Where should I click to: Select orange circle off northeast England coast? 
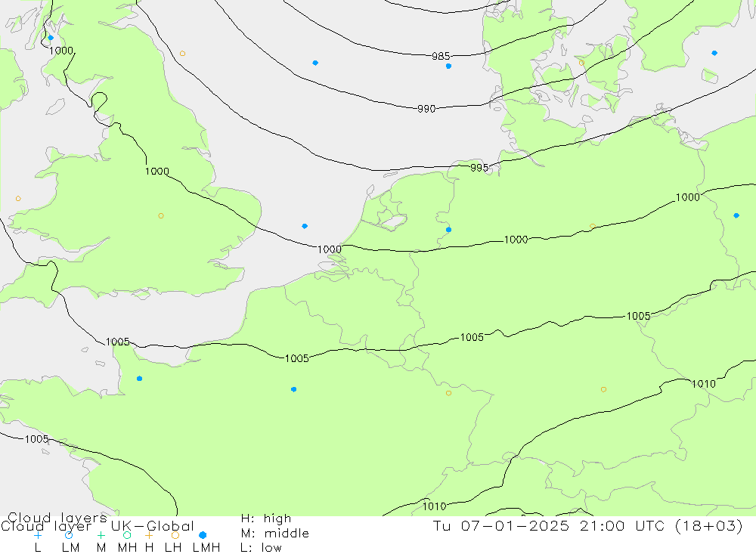tap(182, 54)
